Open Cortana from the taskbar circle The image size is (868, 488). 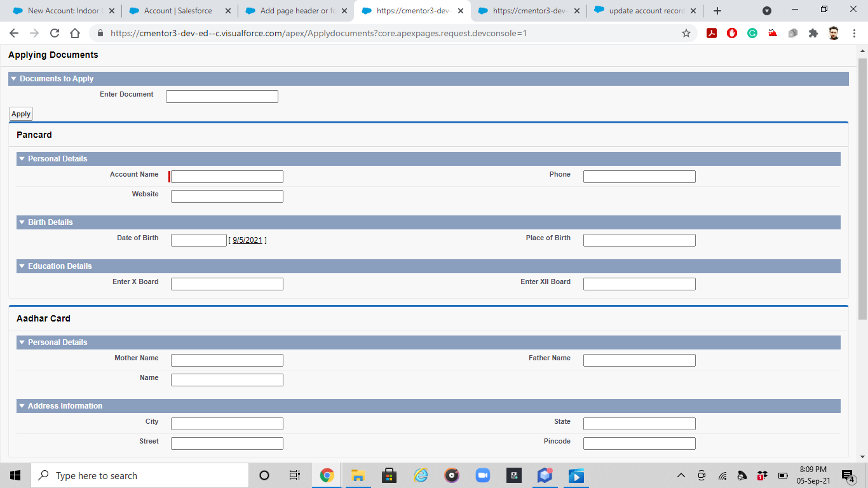pos(264,475)
